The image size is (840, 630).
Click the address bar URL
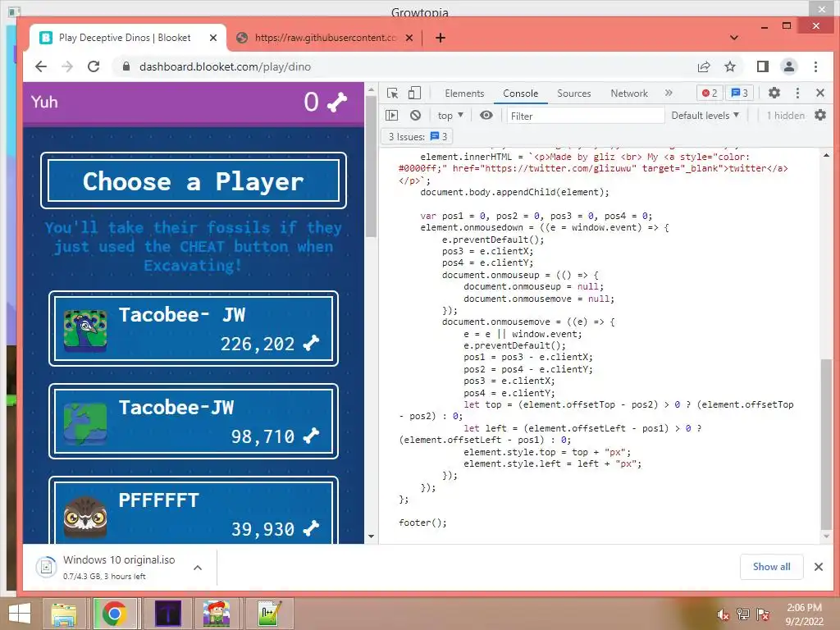(225, 66)
